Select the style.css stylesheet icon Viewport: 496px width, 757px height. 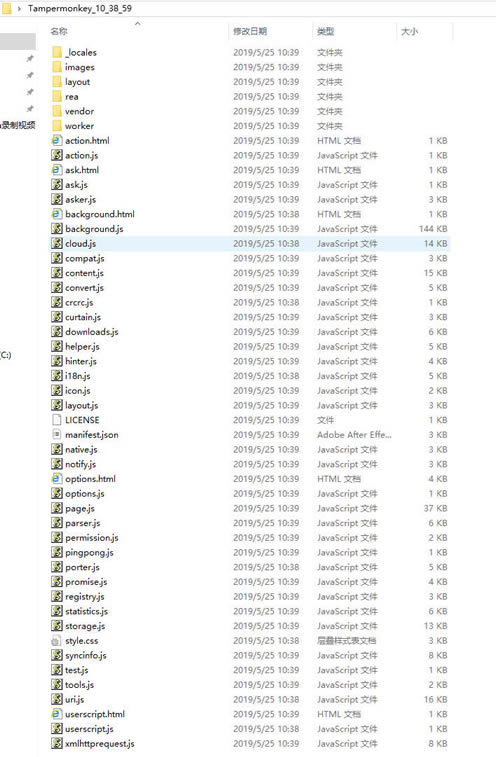coord(57,641)
